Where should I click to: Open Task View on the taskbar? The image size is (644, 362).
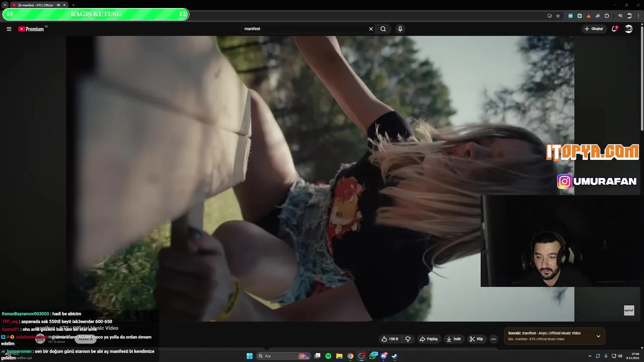coord(317,356)
